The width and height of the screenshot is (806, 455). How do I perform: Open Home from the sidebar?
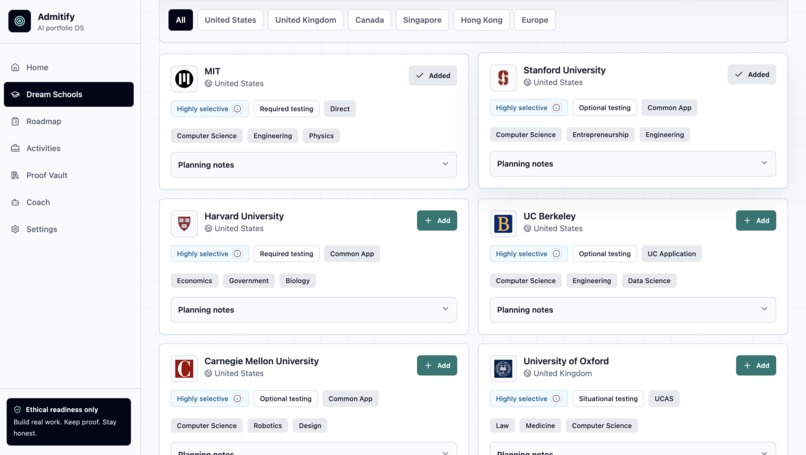(68, 67)
